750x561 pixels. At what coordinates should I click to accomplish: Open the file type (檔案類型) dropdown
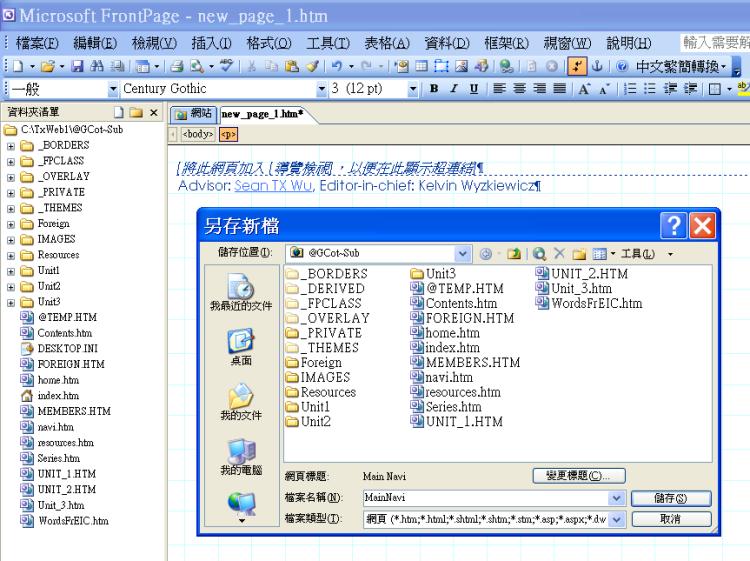[617, 519]
